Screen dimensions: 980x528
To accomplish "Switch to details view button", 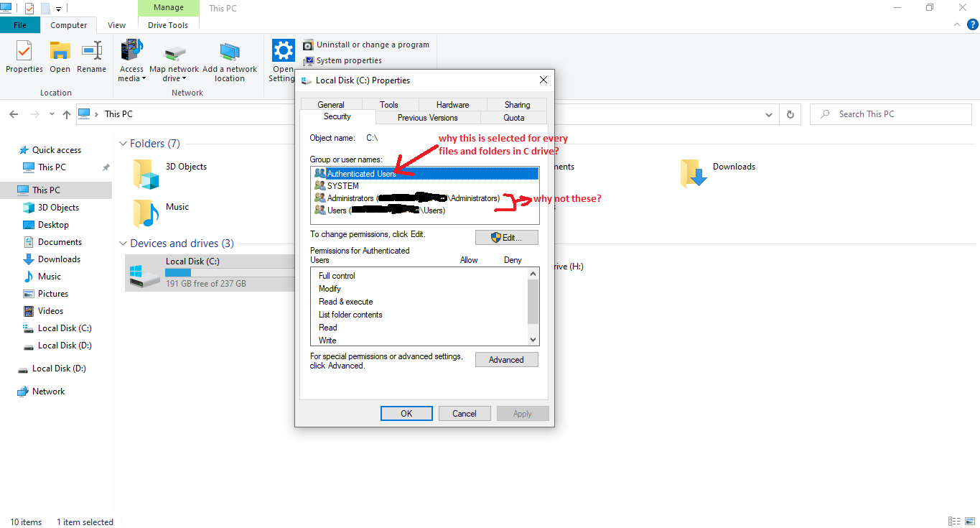I will point(953,522).
